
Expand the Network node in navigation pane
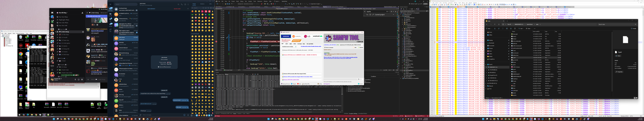(x=486, y=86)
